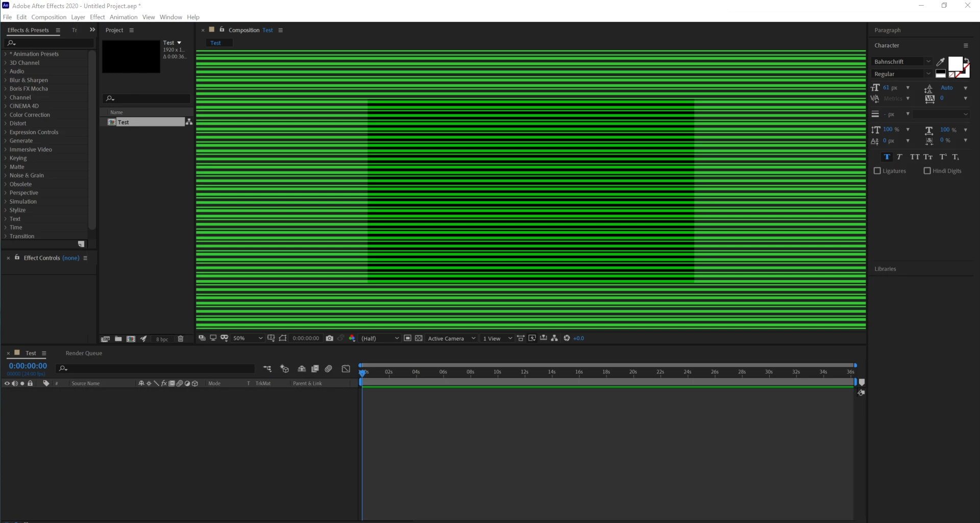Viewport: 980px width, 523px height.
Task: Switch to the Render Queue tab
Action: point(84,353)
